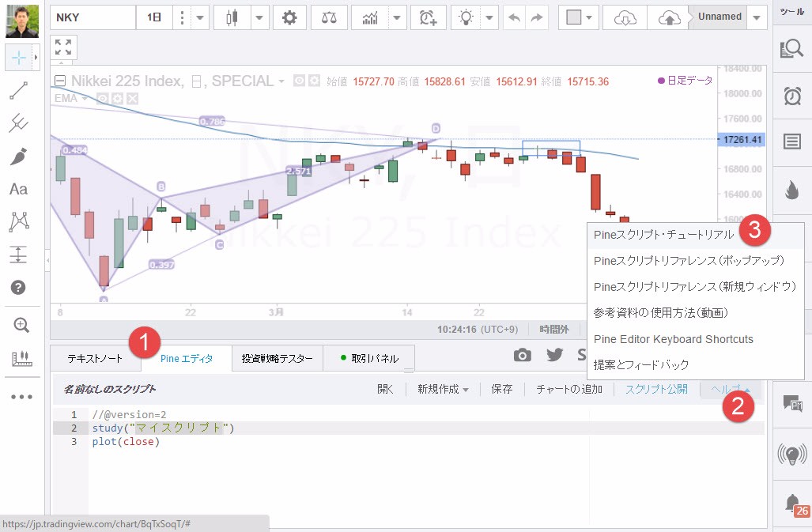Remove the EMA indicator with its X
This screenshot has height=532, width=812.
tap(133, 98)
